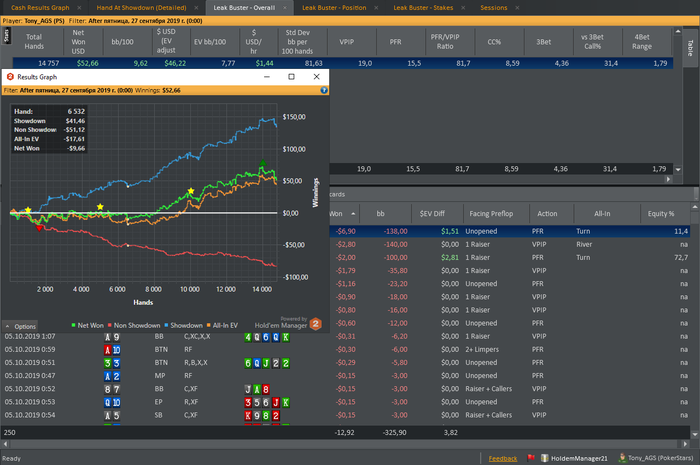Click the blue help icon in Results Graph
The width and height of the screenshot is (700, 465).
click(324, 90)
